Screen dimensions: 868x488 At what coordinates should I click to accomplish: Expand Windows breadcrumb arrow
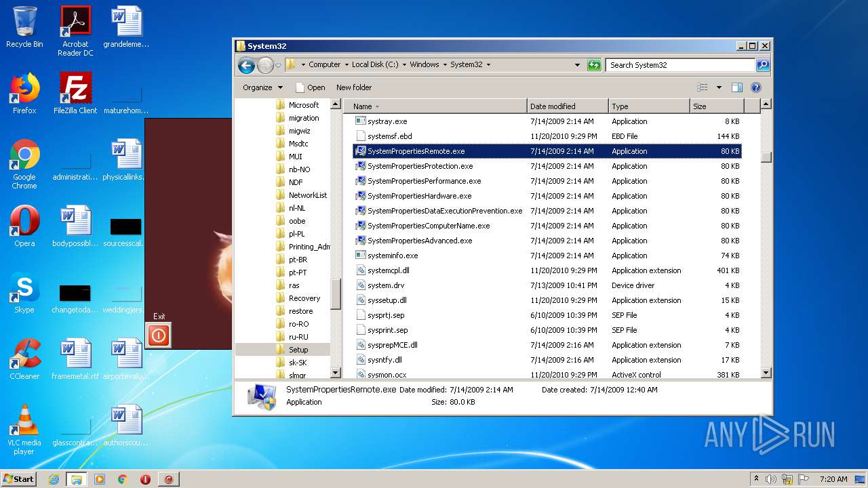click(x=445, y=65)
